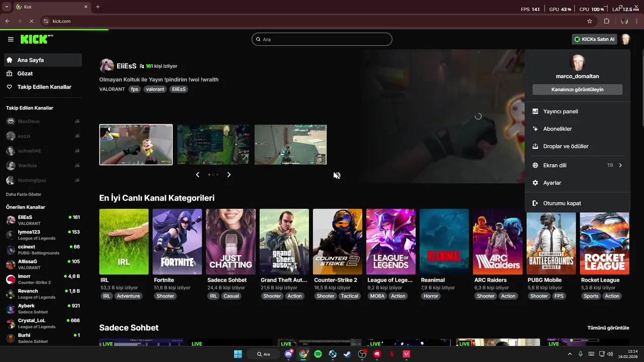
Task: Focus the Ara search field
Action: [x=321, y=39]
